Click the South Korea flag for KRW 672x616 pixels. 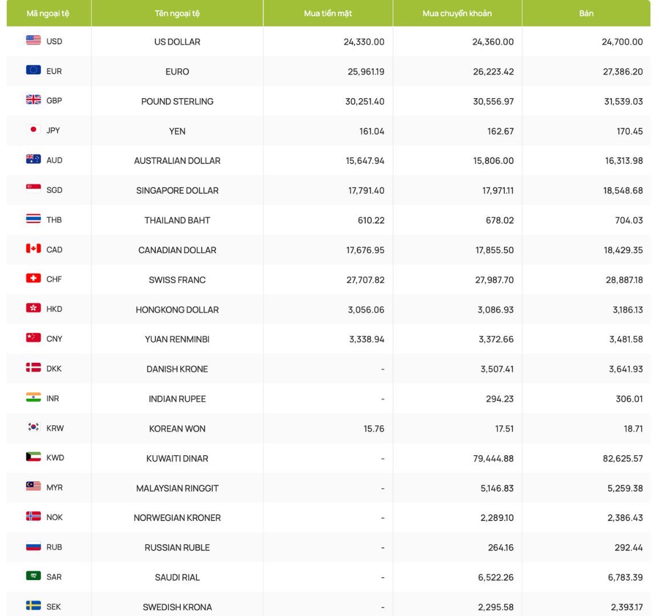click(33, 427)
